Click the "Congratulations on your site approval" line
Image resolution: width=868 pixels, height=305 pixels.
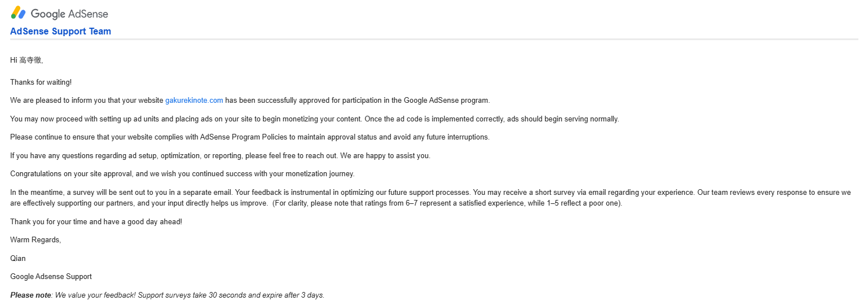click(182, 174)
